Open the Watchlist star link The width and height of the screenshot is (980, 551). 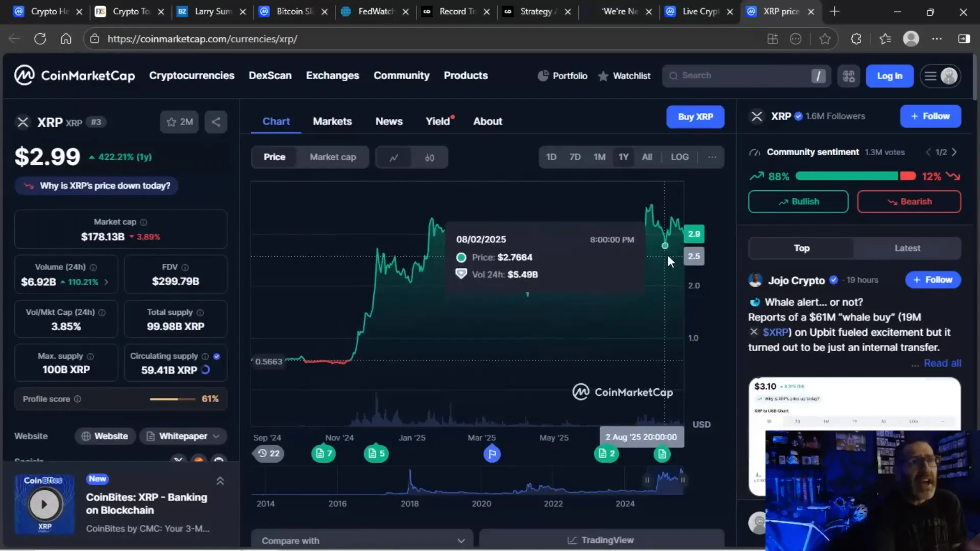(x=624, y=76)
